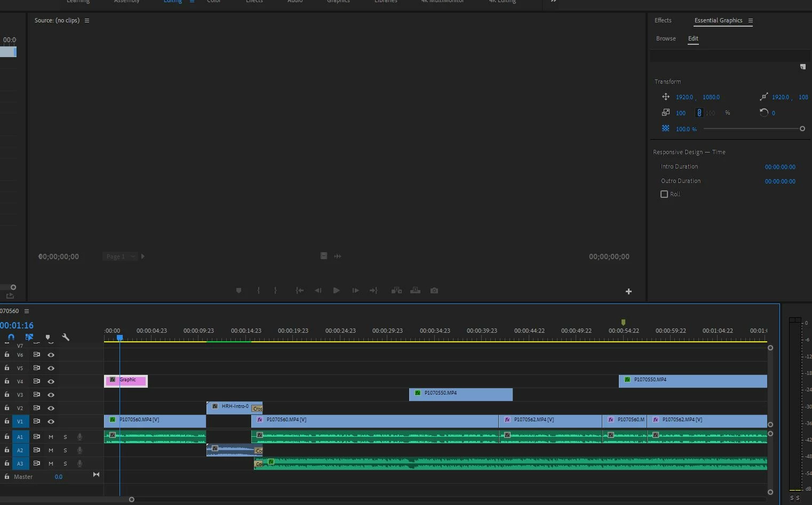
Task: Click Toggle animation for Position icon
Action: click(x=666, y=97)
